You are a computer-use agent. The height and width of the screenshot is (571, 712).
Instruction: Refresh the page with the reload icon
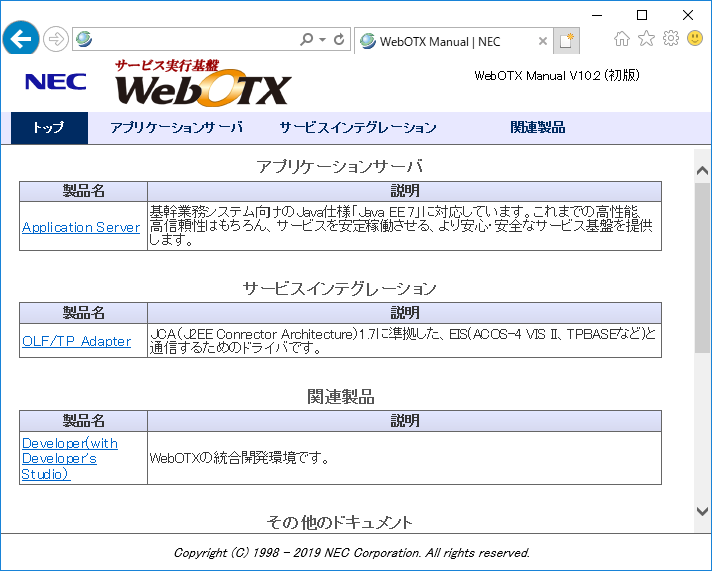pyautogui.click(x=339, y=40)
